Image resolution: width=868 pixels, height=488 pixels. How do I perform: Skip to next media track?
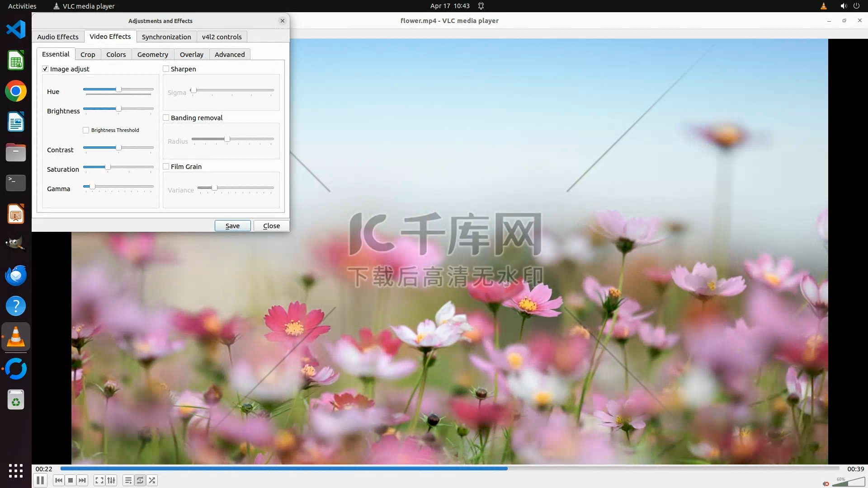pyautogui.click(x=82, y=480)
